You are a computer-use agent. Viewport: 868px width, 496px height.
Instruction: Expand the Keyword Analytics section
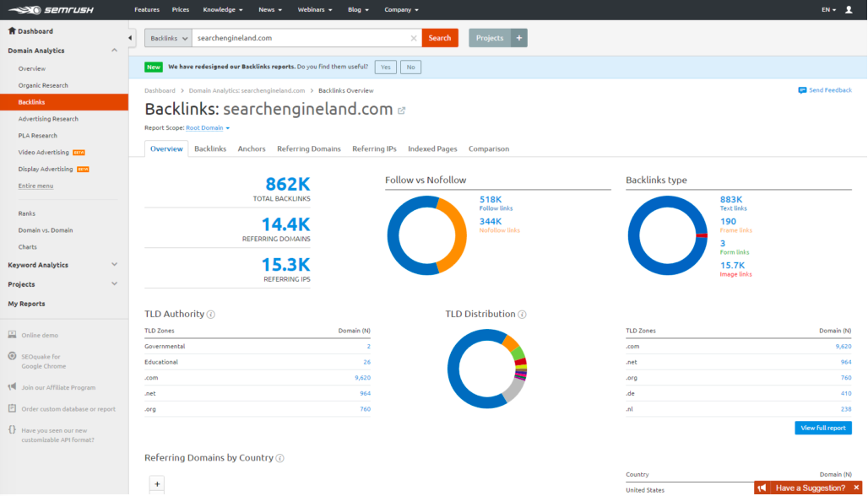point(114,265)
